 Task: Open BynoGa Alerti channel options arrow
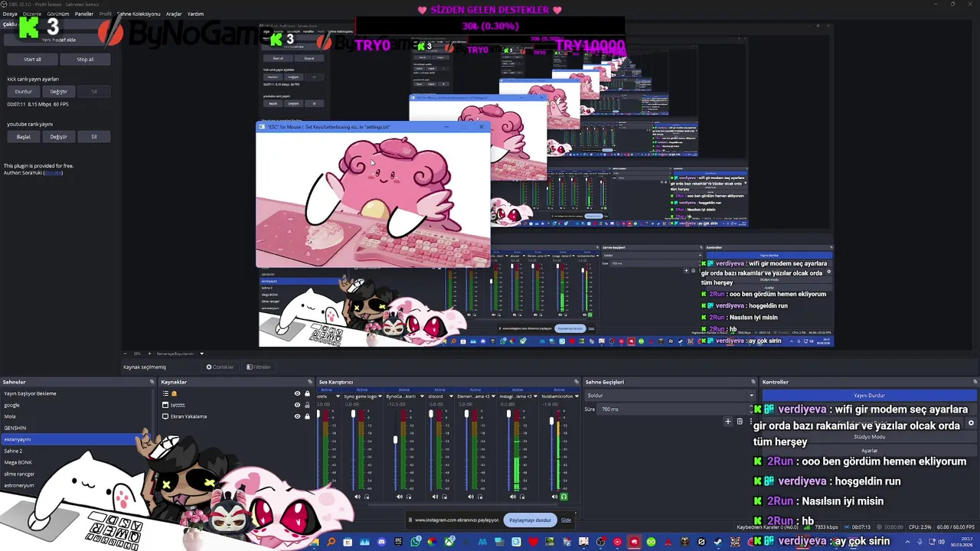(x=422, y=396)
